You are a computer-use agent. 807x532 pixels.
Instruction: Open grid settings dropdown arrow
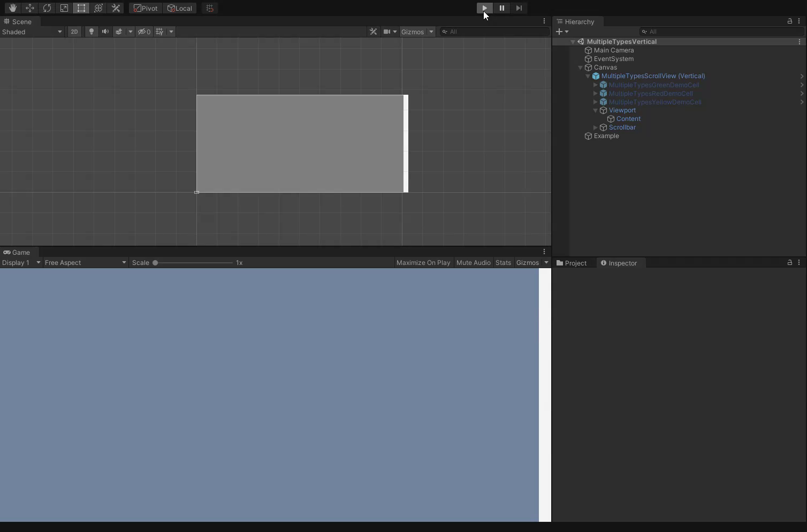point(171,32)
